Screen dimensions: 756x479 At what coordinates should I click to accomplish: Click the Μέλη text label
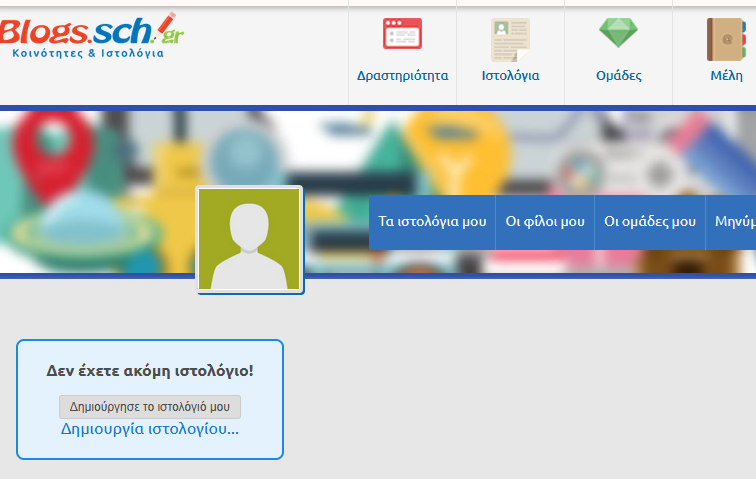pos(726,75)
